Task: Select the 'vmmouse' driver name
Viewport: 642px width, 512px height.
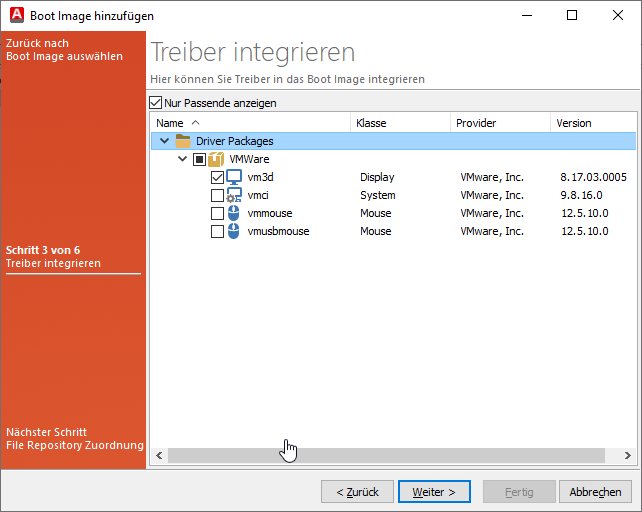Action: click(270, 213)
